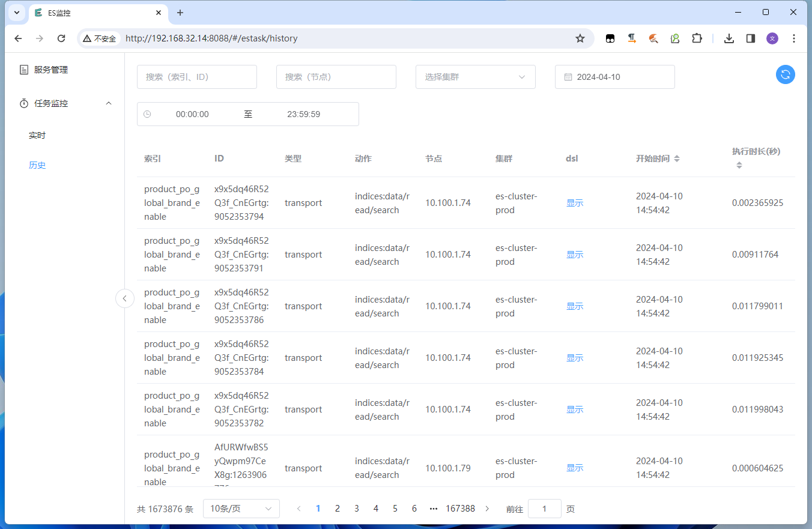
Task: Click the black-square extension icon
Action: 610,38
